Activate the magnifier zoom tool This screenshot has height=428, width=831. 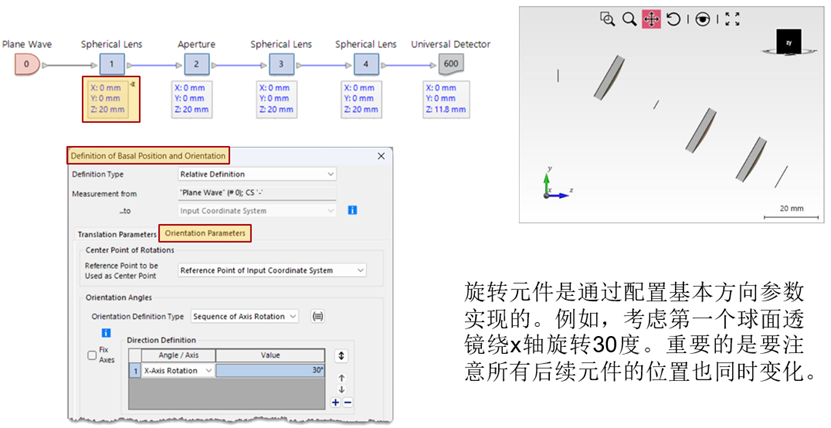point(629,19)
